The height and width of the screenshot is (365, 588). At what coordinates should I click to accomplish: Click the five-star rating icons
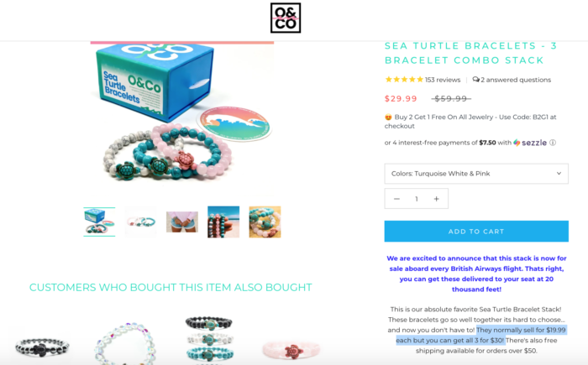tap(404, 80)
